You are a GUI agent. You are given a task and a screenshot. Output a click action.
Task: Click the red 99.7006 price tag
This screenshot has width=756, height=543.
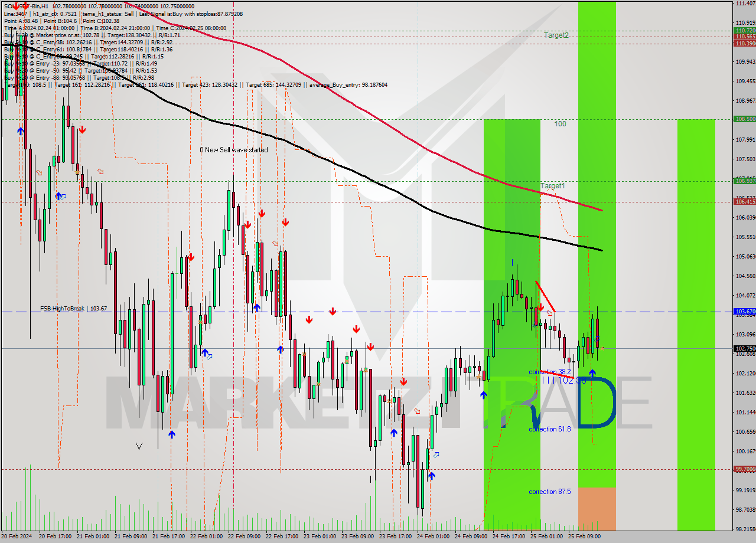745,469
